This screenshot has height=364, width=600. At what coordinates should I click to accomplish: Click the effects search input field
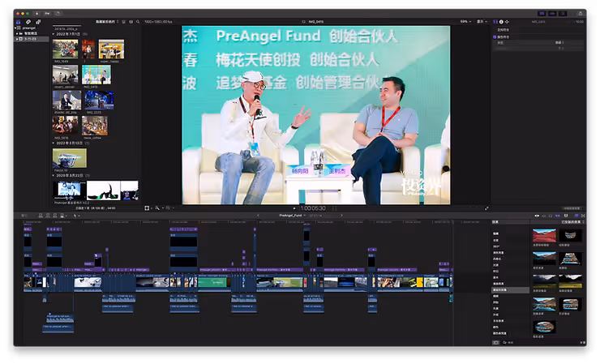[x=542, y=343]
